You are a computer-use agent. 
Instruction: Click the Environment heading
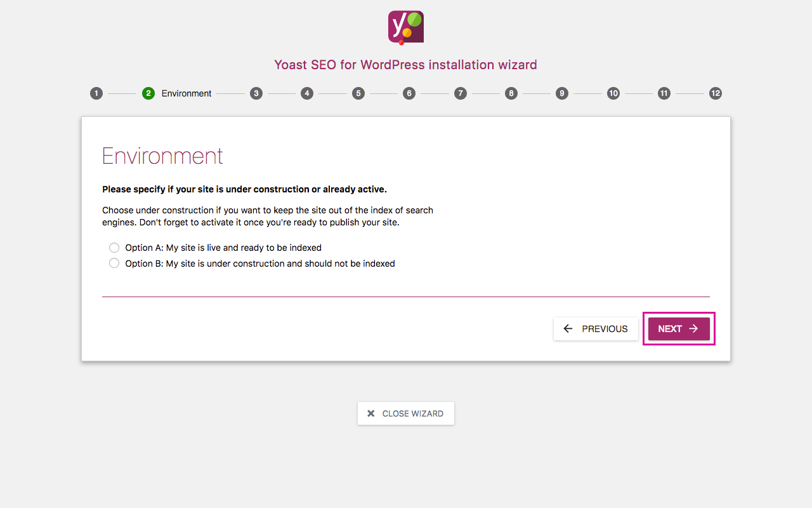point(162,156)
